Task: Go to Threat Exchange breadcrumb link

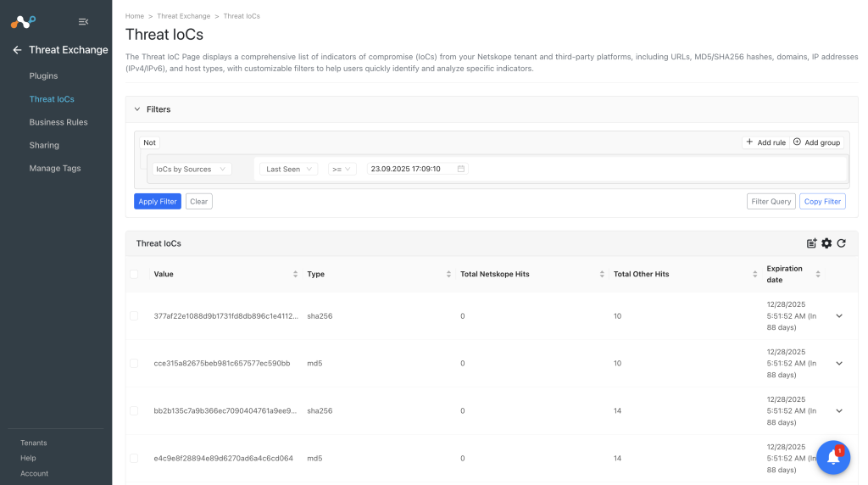Action: 184,16
